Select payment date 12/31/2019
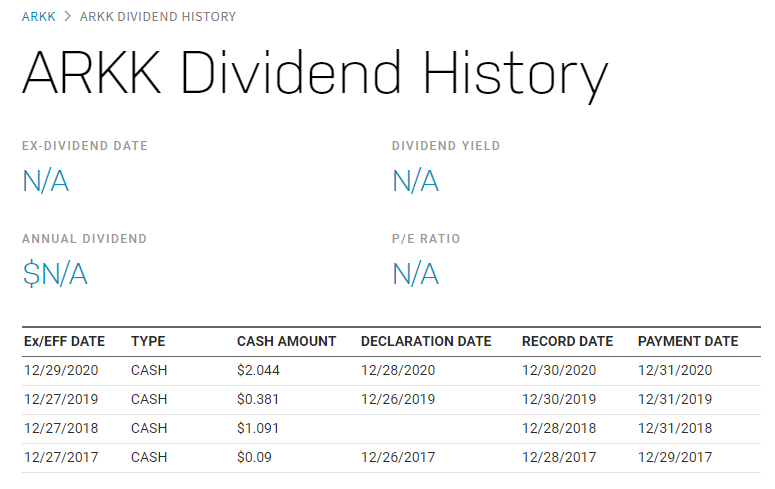The height and width of the screenshot is (489, 775). (675, 400)
